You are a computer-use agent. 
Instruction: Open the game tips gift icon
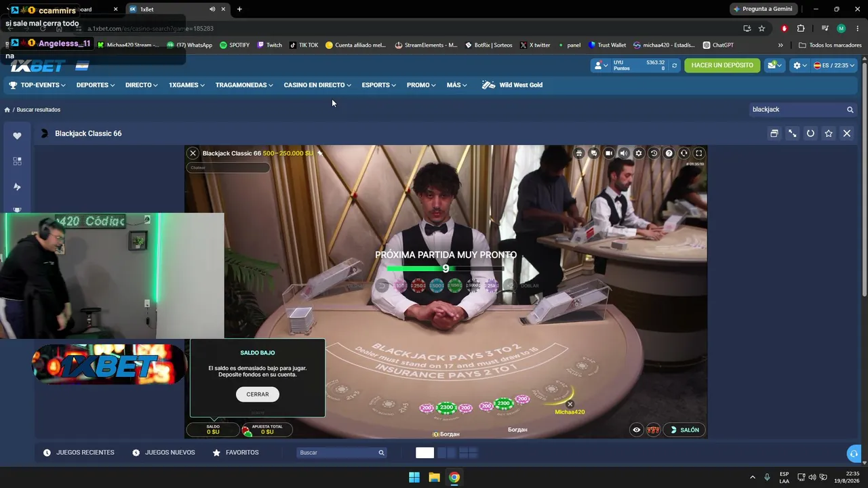(x=579, y=153)
